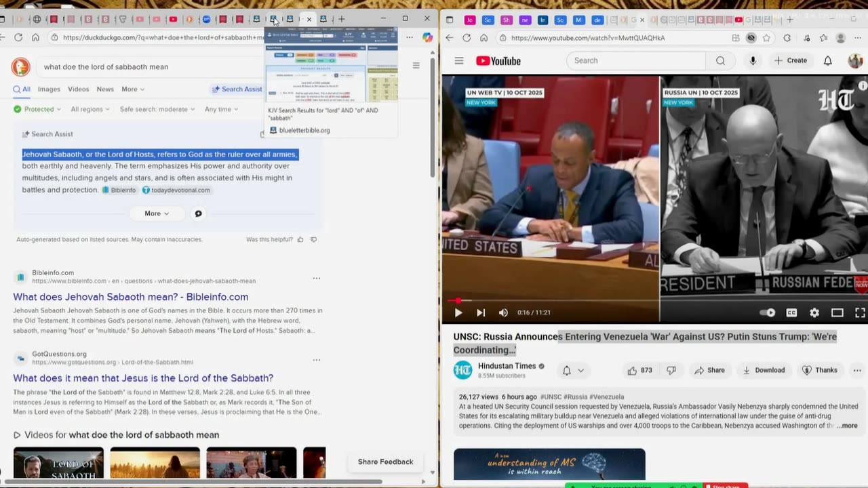Open YouTube player settings gear
The height and width of the screenshot is (488, 868).
point(814,312)
